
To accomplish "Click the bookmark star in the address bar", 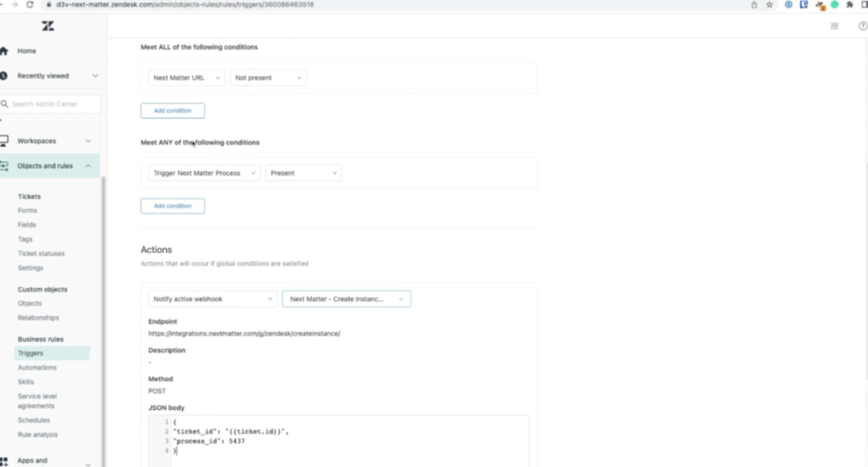I will tap(769, 5).
